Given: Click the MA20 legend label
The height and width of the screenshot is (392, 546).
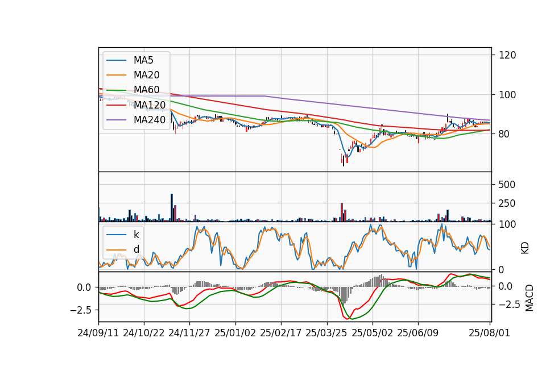Looking at the screenshot, I should click(146, 75).
